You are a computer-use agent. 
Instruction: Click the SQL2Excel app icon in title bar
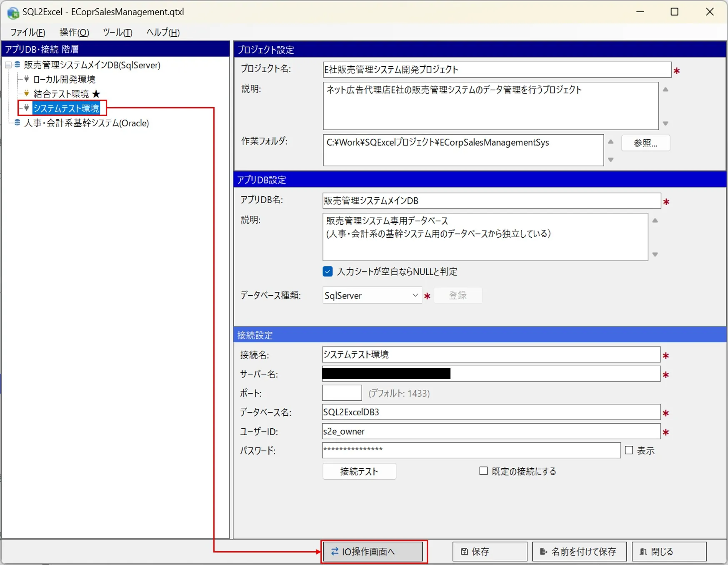click(13, 13)
